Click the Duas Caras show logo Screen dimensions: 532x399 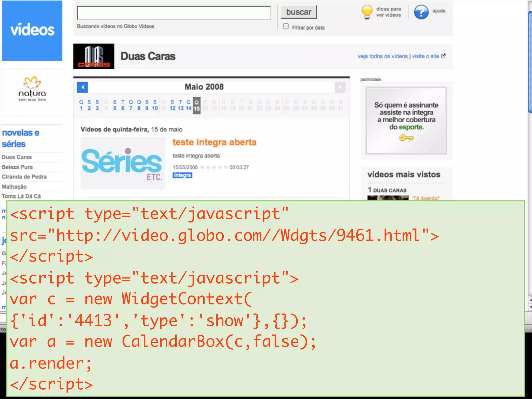coord(94,56)
